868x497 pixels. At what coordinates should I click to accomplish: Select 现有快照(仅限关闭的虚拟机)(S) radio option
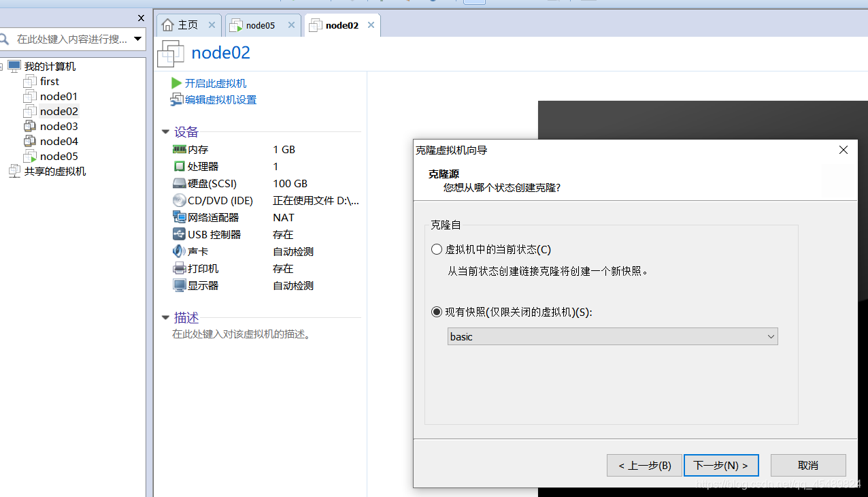pos(437,312)
